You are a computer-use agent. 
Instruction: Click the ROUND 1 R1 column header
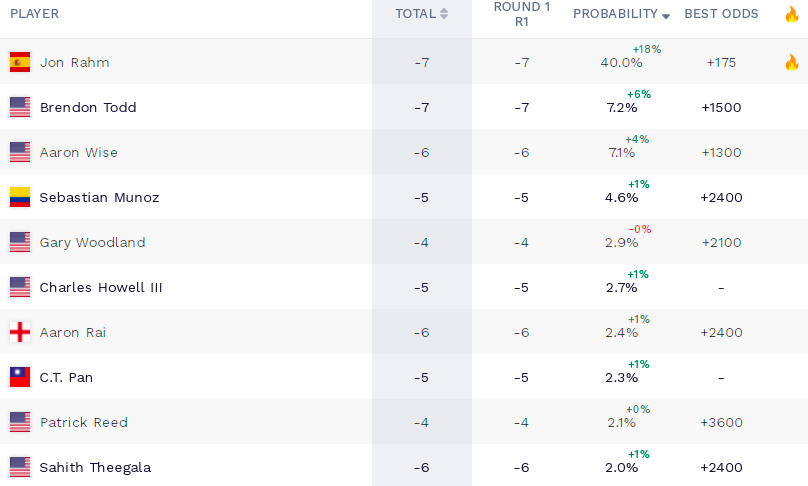521,14
